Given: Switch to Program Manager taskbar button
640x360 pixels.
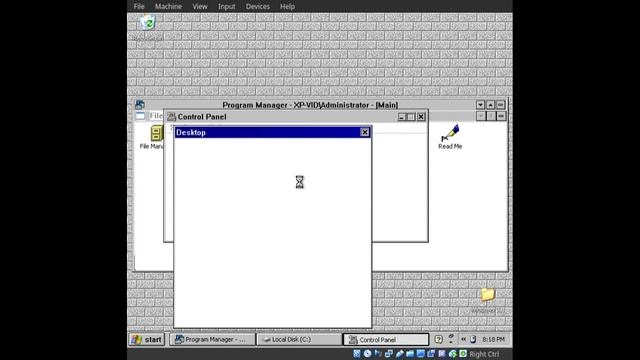Looking at the screenshot, I should (x=212, y=339).
